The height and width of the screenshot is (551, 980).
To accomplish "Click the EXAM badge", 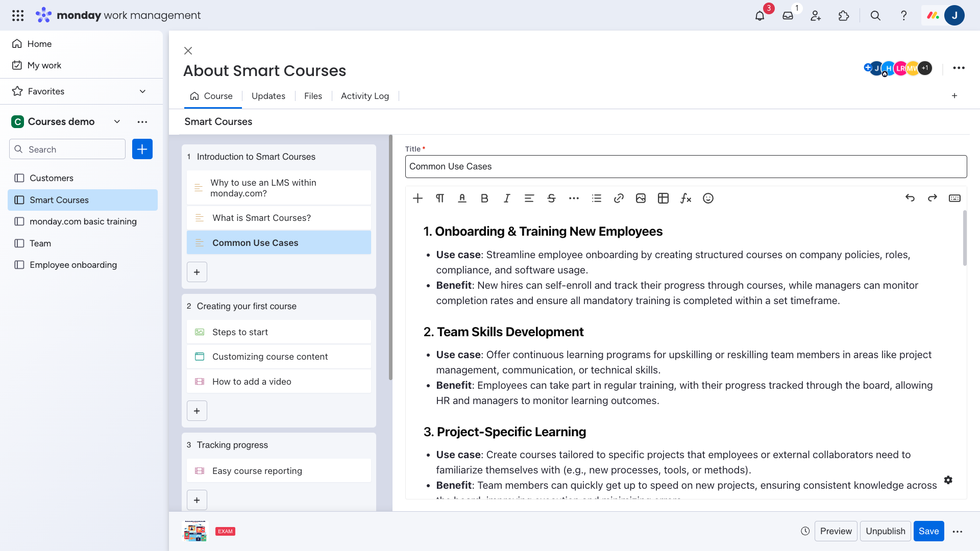I will pyautogui.click(x=225, y=531).
